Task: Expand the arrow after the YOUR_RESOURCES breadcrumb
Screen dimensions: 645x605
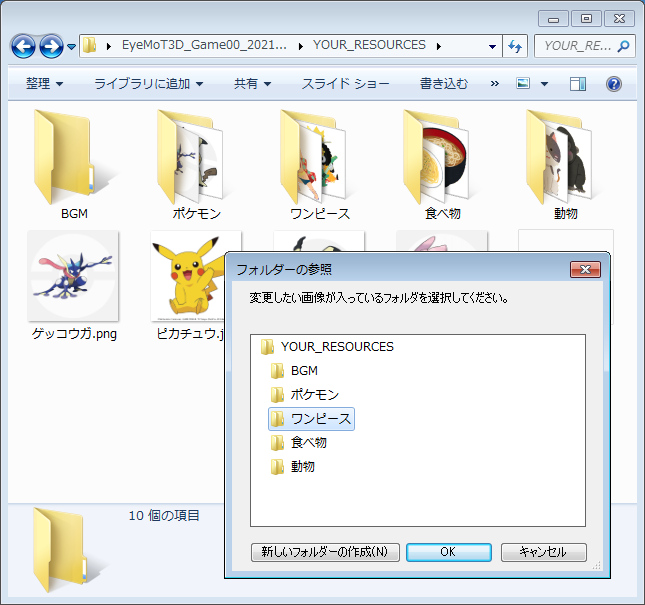Action: [x=439, y=46]
